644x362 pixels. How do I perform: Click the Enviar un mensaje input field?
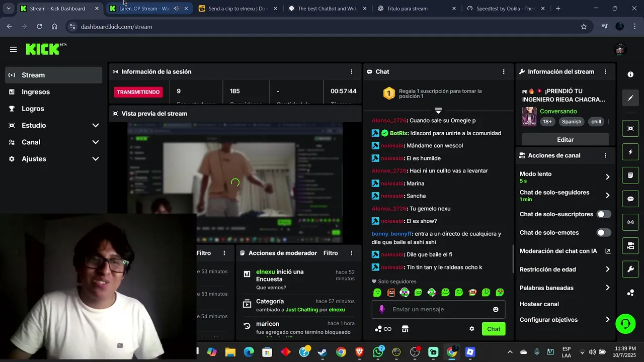click(x=438, y=309)
